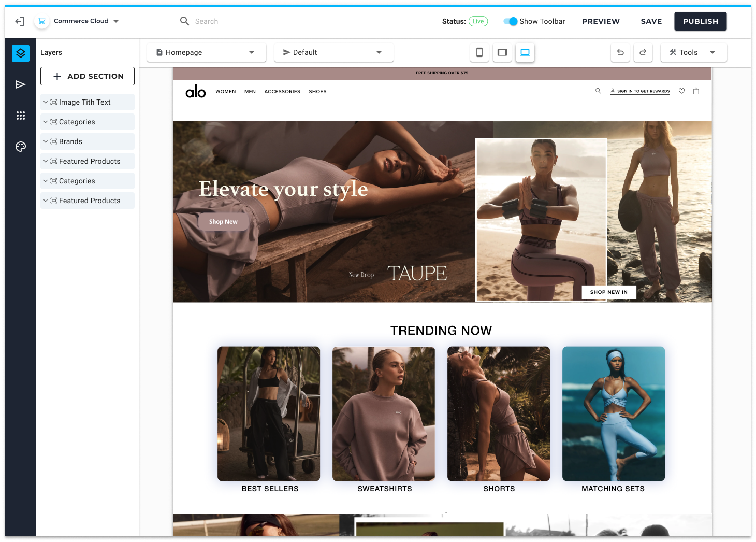Toggle the Show Toolbar switch

[x=510, y=21]
